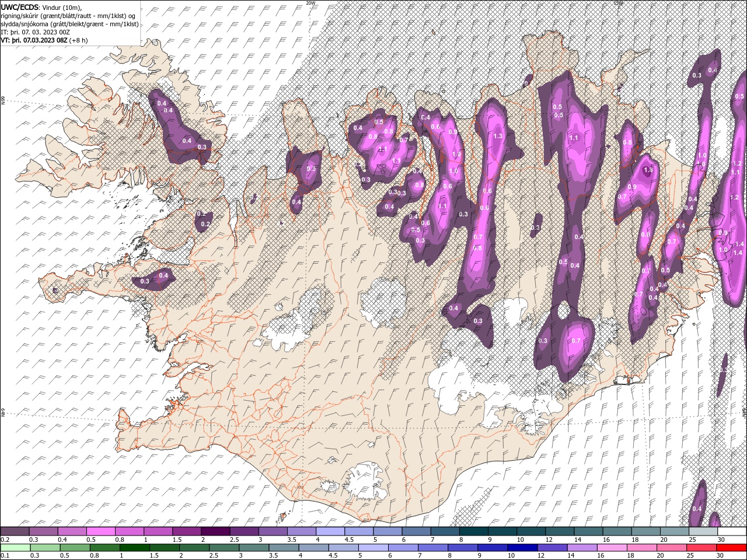Pick the pale green swatch between 0.1 and 0.3, bottom legend row
Image resolution: width=747 pixels, height=560 pixels.
coord(15,548)
